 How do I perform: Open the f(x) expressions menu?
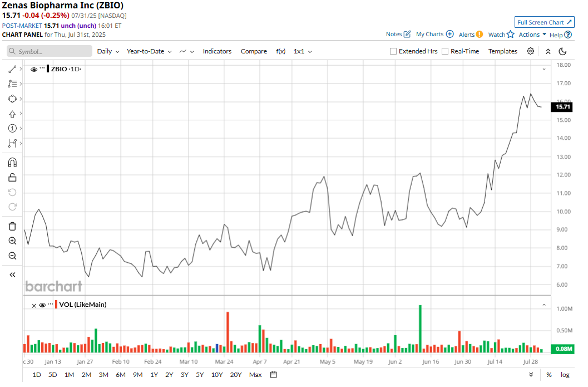280,51
